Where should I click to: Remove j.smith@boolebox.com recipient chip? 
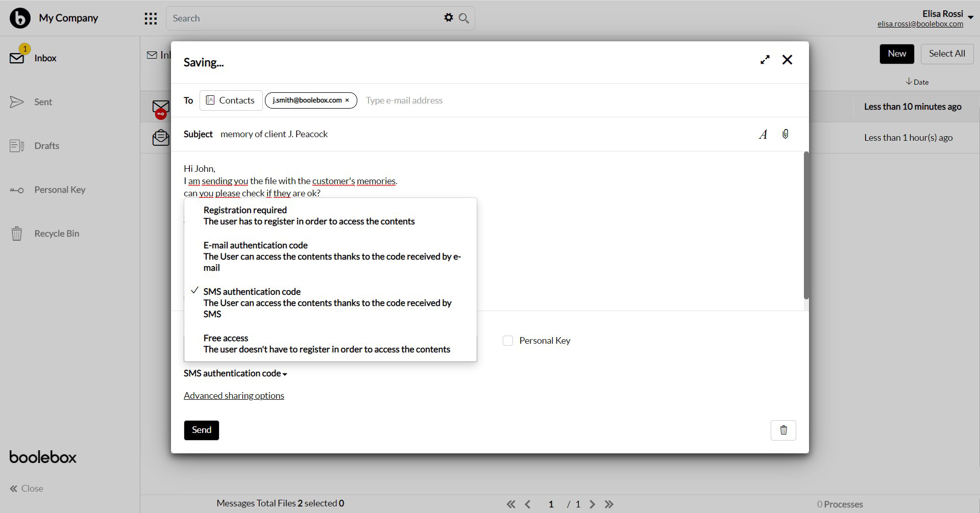[x=347, y=100]
